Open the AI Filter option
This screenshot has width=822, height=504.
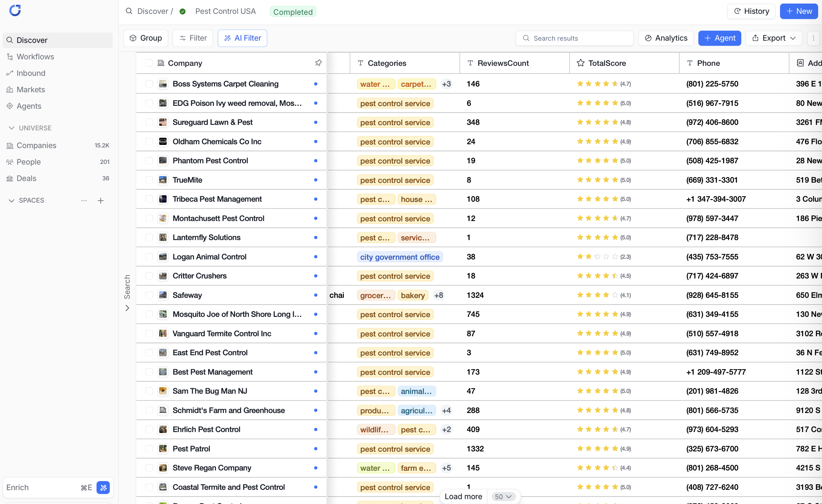click(242, 38)
